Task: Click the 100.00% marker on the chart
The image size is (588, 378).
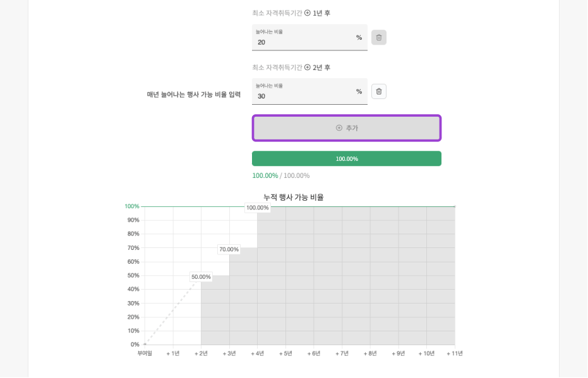Action: (257, 206)
